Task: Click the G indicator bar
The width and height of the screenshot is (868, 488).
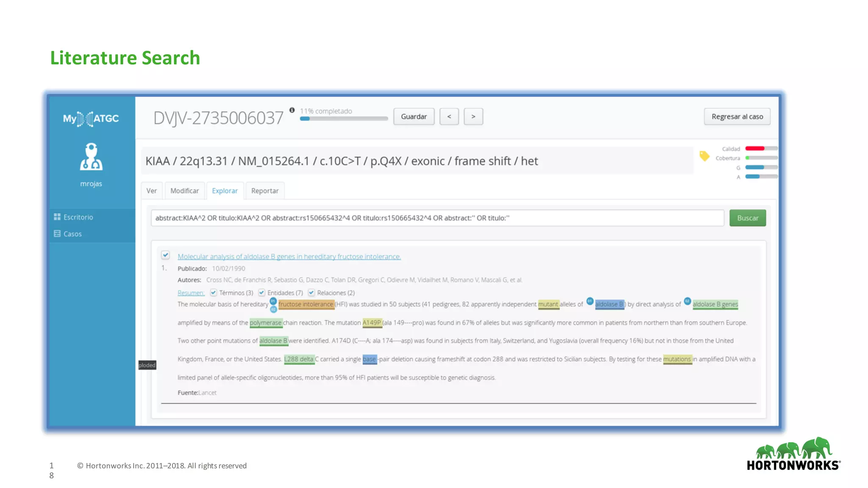Action: [x=762, y=167]
